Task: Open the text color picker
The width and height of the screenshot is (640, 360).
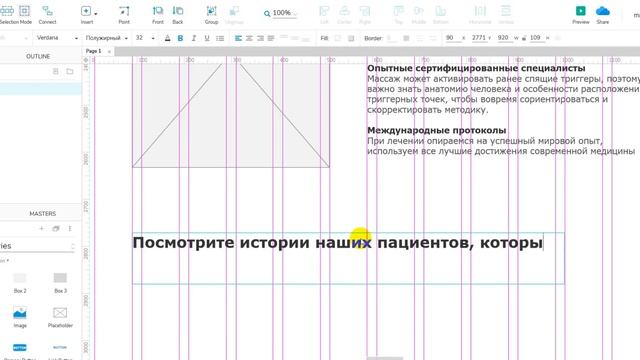Action: 167,38
